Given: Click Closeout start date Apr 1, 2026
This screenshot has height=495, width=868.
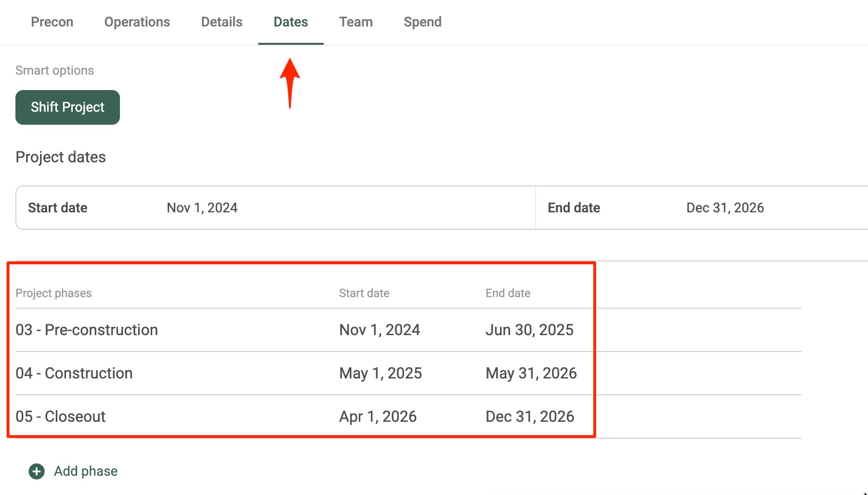Looking at the screenshot, I should 378,417.
